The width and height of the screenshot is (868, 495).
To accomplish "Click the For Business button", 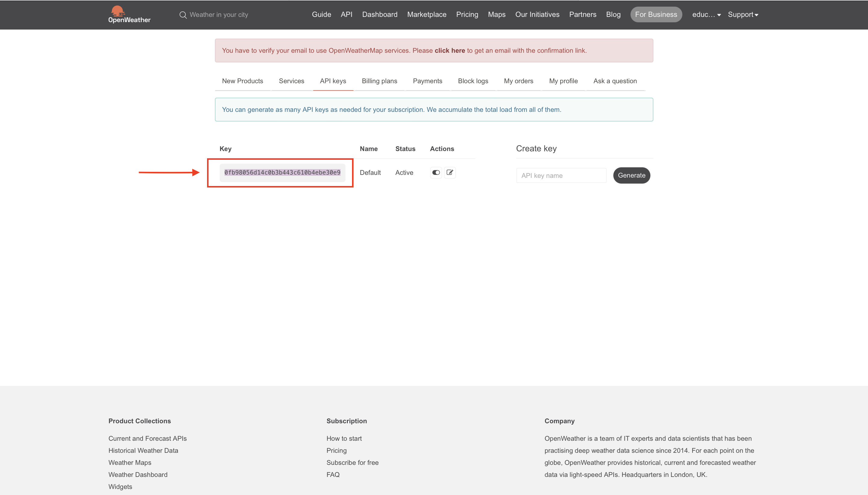I will [x=656, y=14].
